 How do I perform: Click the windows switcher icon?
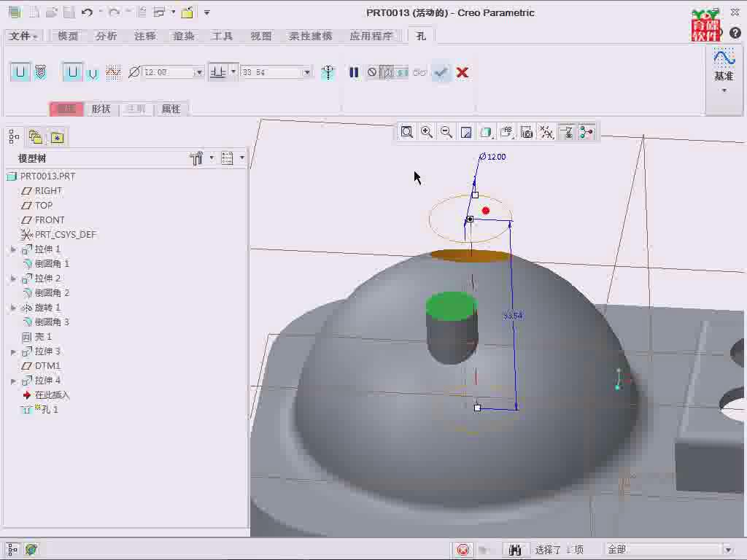coord(159,12)
